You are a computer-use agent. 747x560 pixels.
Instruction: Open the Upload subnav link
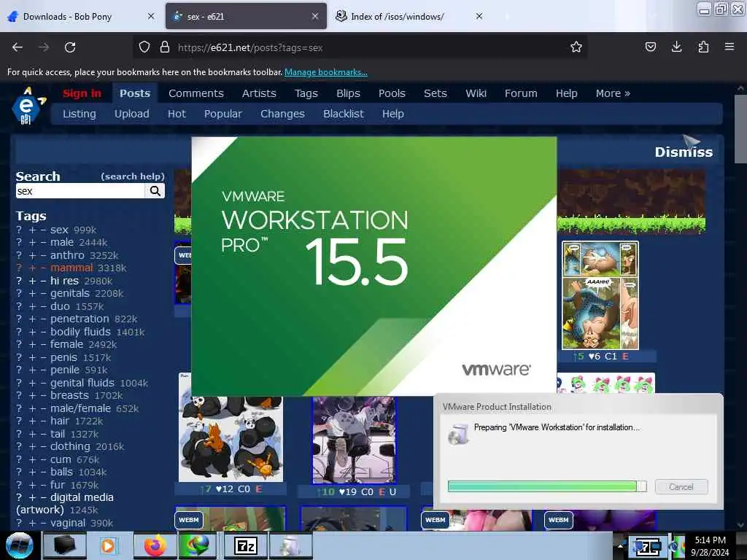(x=131, y=114)
